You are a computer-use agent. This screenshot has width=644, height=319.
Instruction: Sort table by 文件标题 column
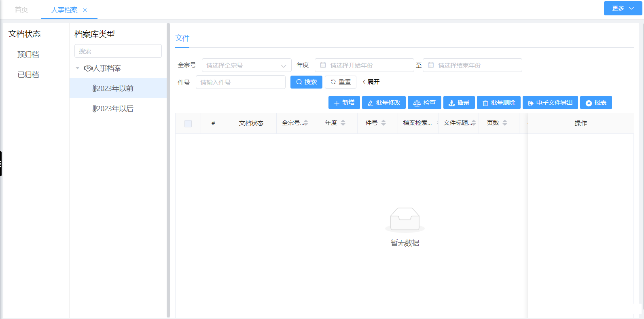coord(474,123)
